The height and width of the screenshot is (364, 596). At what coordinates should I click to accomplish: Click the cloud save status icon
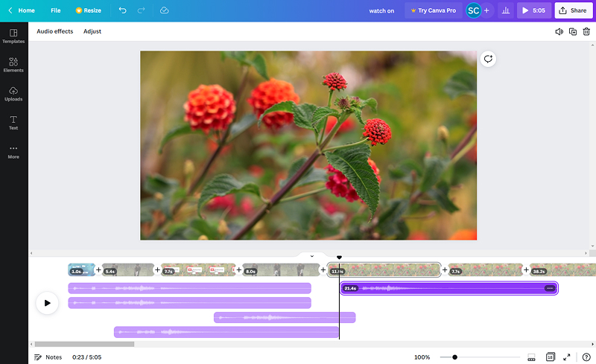click(x=164, y=10)
